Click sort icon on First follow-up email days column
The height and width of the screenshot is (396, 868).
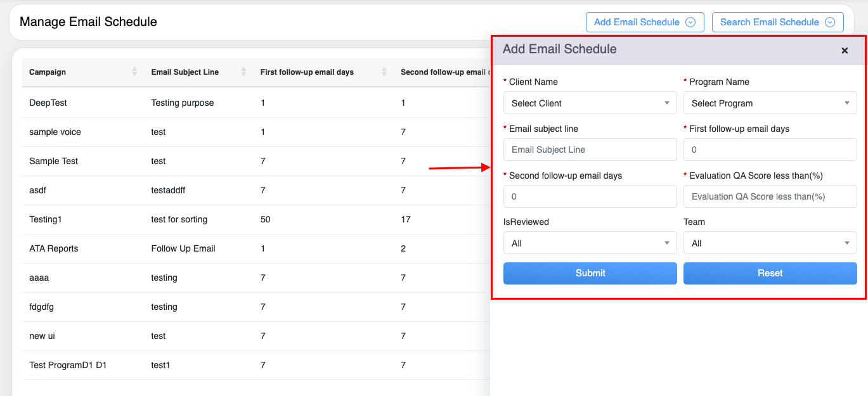pyautogui.click(x=384, y=72)
